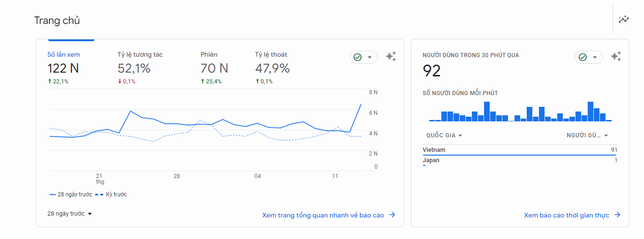
Task: Open the '28 ngày trước' date range dropdown
Action: point(70,214)
